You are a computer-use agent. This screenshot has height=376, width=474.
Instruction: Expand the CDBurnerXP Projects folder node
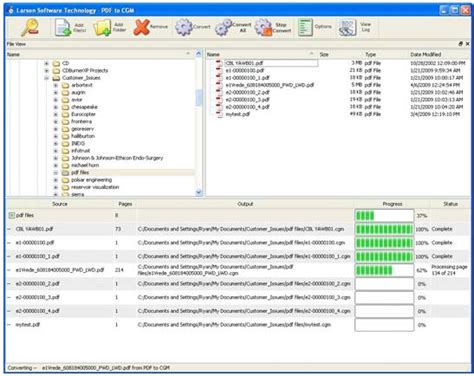[47, 71]
